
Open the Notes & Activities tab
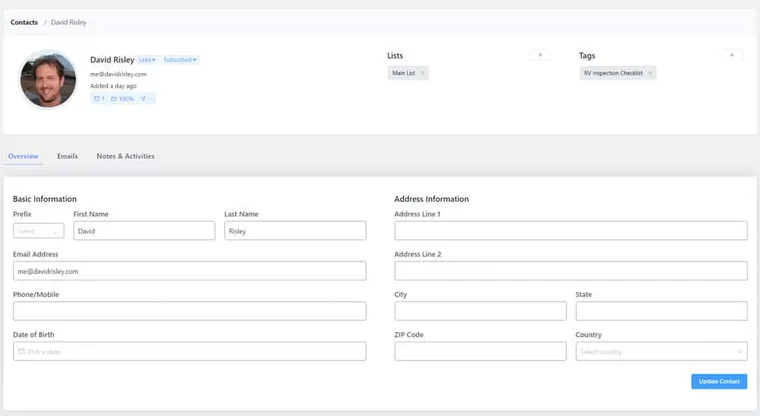click(x=126, y=156)
